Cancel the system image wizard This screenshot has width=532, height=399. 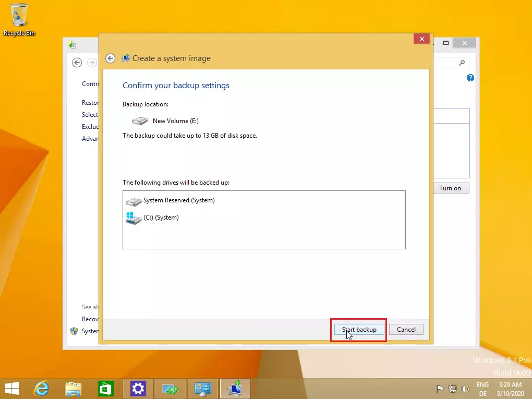tap(406, 330)
